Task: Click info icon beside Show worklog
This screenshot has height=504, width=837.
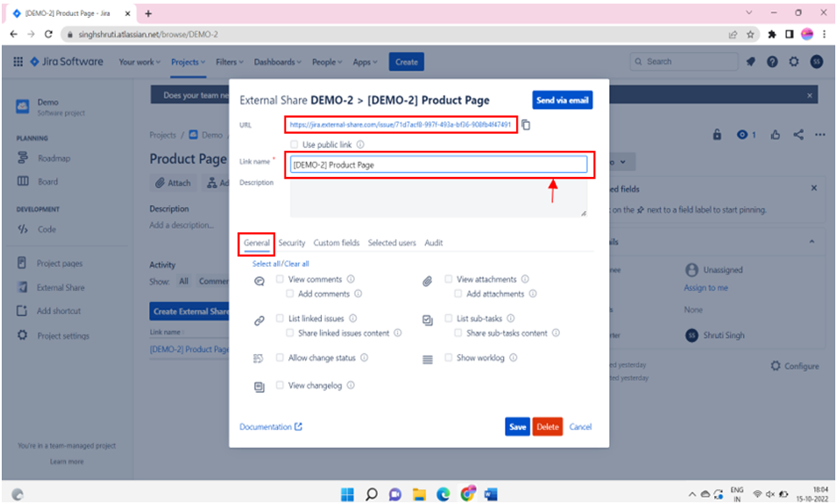Action: click(513, 357)
